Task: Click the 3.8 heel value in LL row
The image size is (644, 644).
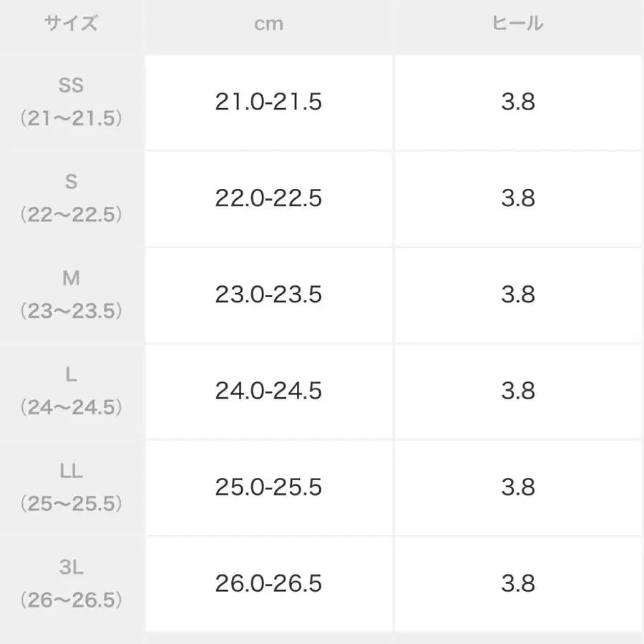Action: point(518,487)
